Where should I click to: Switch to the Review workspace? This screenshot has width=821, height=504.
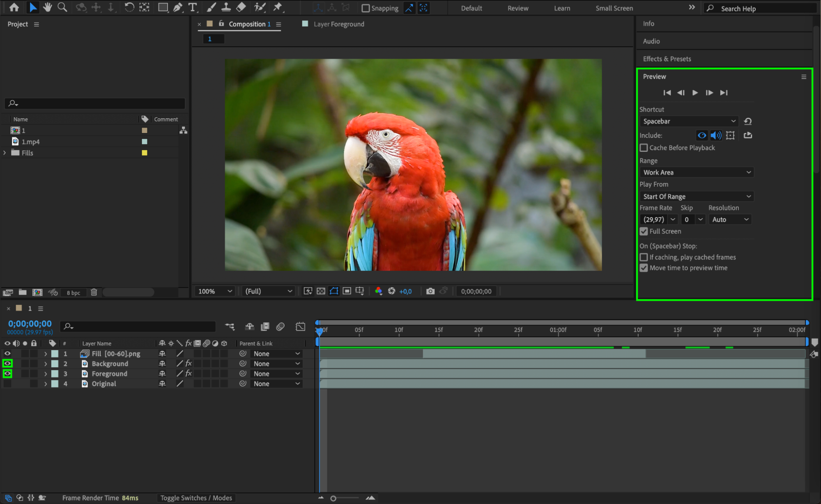coord(517,8)
